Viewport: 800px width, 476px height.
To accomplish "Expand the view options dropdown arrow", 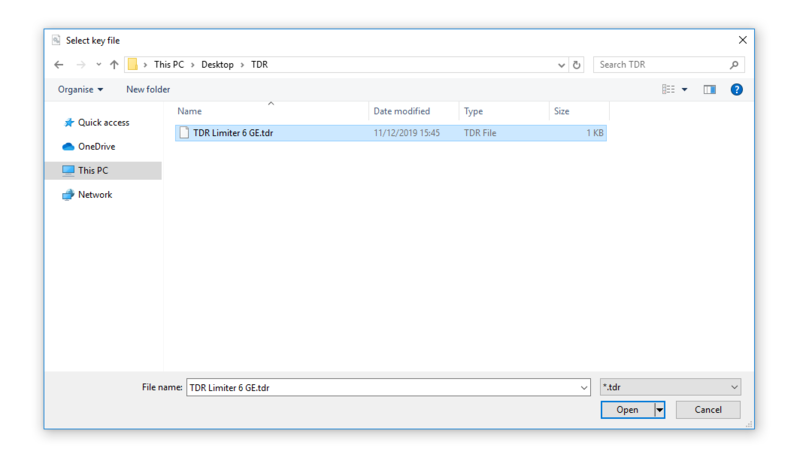I will click(685, 90).
